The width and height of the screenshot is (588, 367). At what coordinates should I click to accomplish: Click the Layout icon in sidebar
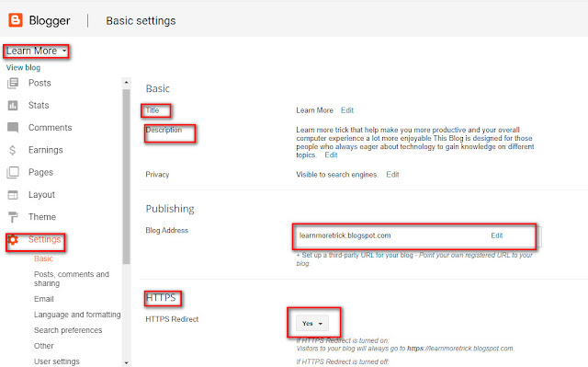13,195
